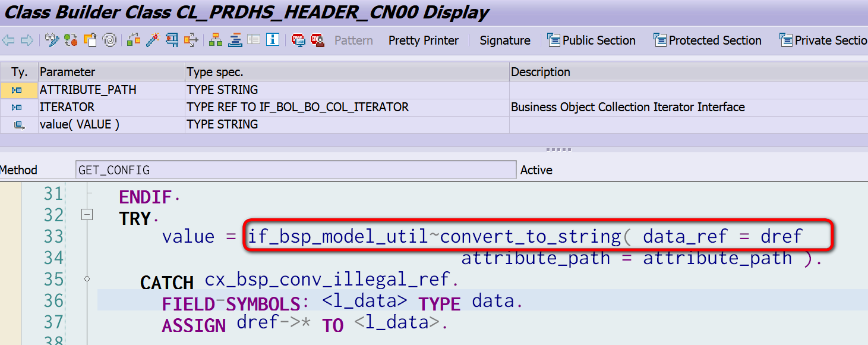This screenshot has width=868, height=345.
Task: Place cursor on FIELD-SYMBOLS keyword
Action: (x=232, y=304)
